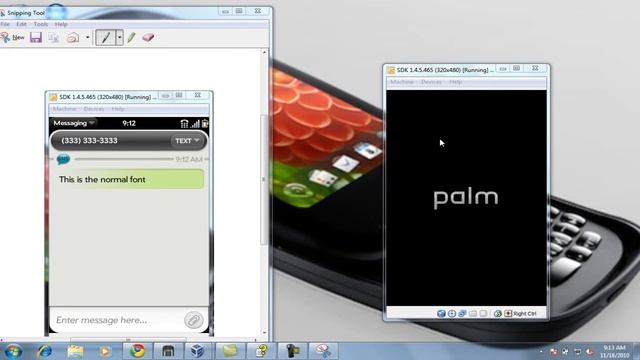The height and width of the screenshot is (360, 640).
Task: Save the snip with the floppy disk icon
Action: [36, 38]
